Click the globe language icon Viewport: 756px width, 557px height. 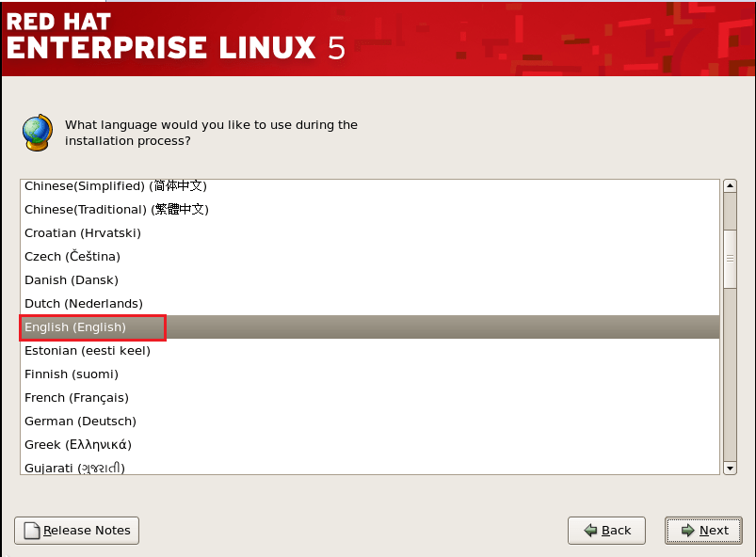point(37,133)
